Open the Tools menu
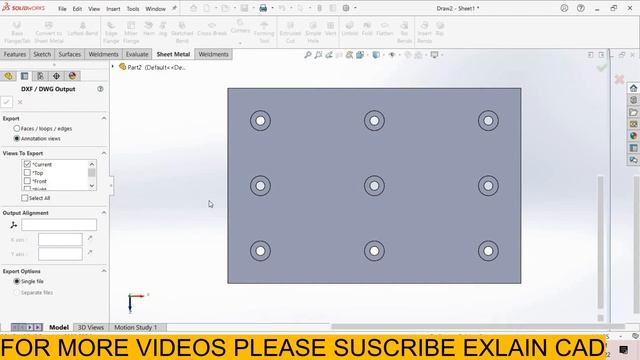Image resolution: width=640 pixels, height=360 pixels. 133,9
